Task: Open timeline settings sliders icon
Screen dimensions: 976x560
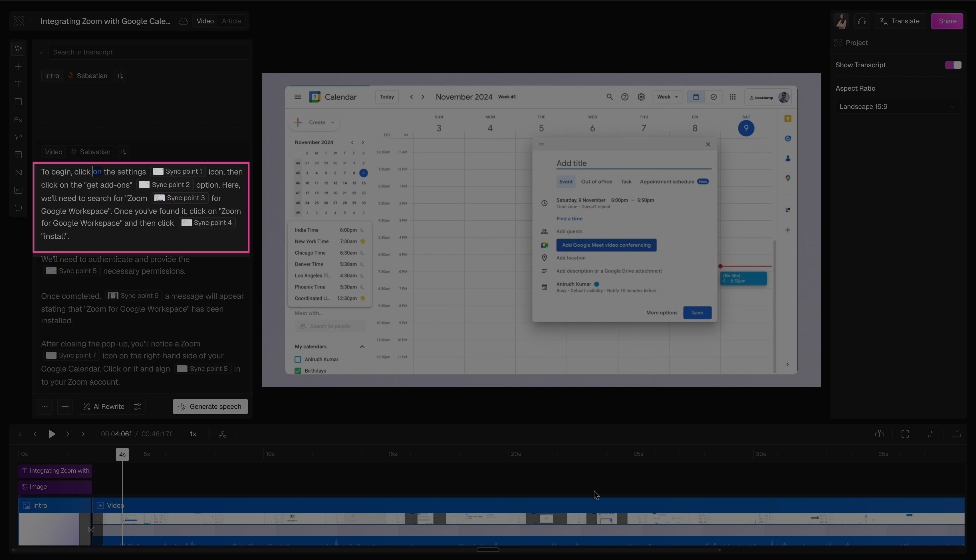Action: (x=931, y=434)
